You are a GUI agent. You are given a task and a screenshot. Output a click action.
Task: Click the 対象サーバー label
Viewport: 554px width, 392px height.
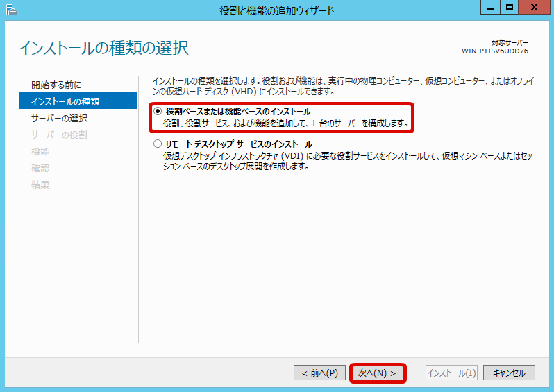[510, 43]
